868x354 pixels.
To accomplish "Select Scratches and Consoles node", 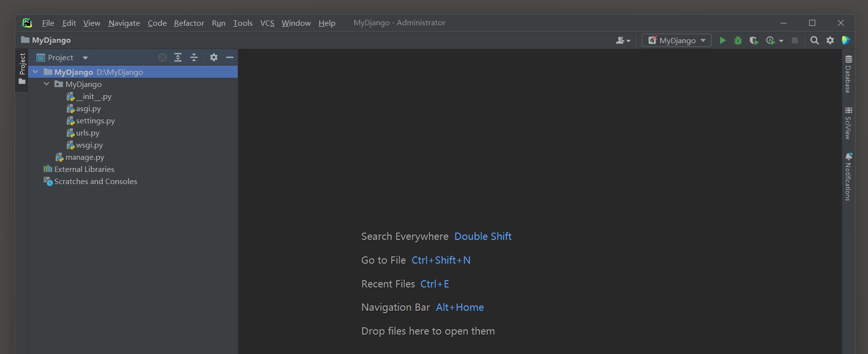I will click(x=91, y=181).
